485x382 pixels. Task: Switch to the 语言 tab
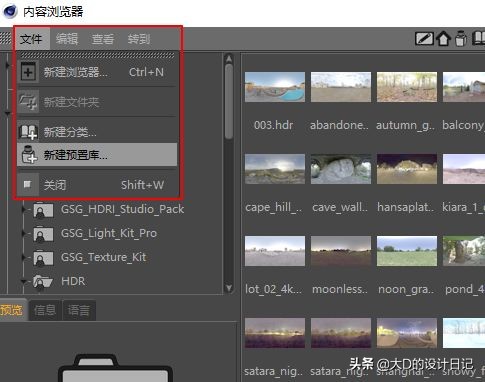(x=79, y=310)
